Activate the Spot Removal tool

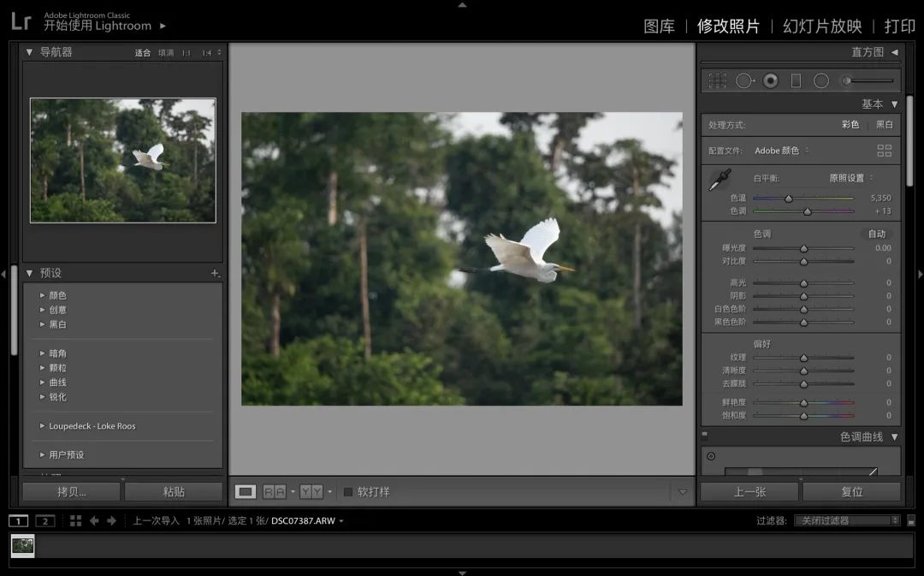744,80
